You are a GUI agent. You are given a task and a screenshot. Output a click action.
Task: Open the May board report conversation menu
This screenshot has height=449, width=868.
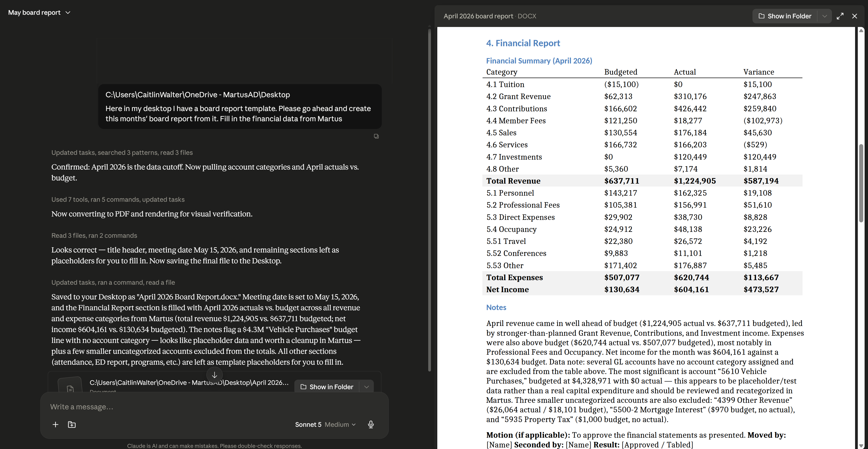click(x=39, y=12)
